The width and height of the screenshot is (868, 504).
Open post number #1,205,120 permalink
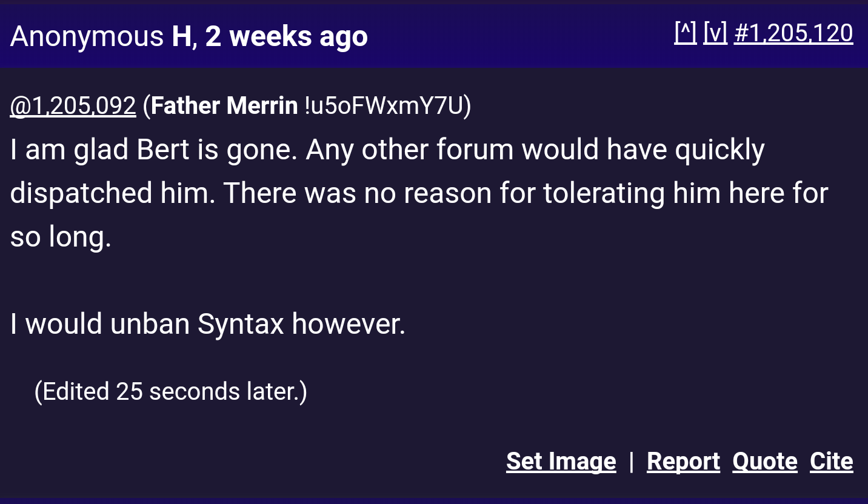click(793, 33)
